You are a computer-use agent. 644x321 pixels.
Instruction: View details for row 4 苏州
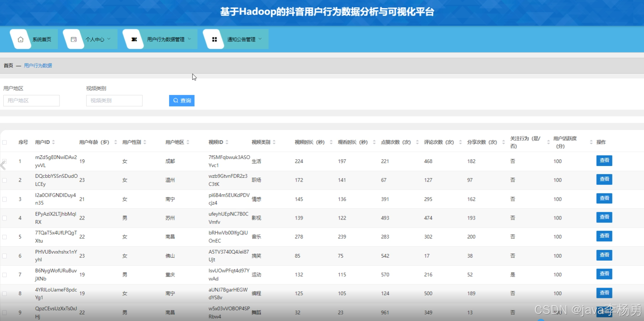(604, 217)
